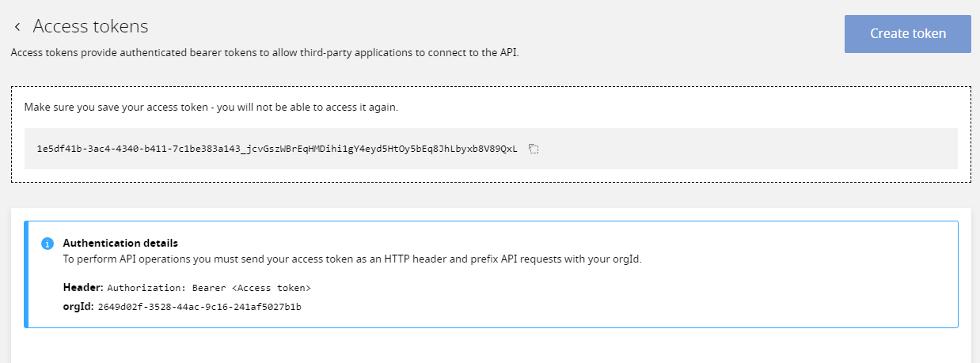
Task: Click the blue left border of the info panel
Action: click(x=26, y=274)
